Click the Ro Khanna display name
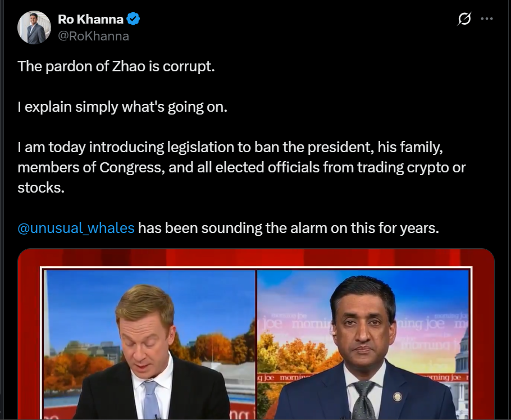The height and width of the screenshot is (420, 511). 90,19
